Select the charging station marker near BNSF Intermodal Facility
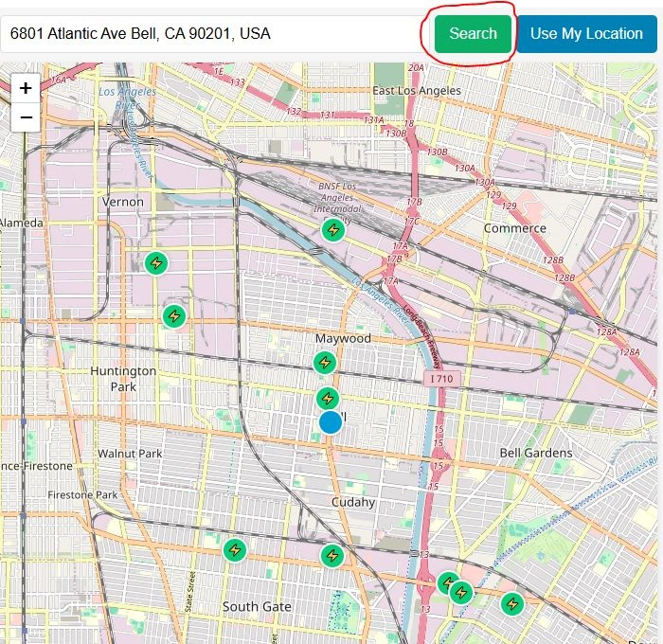This screenshot has height=644, width=663. [x=333, y=230]
